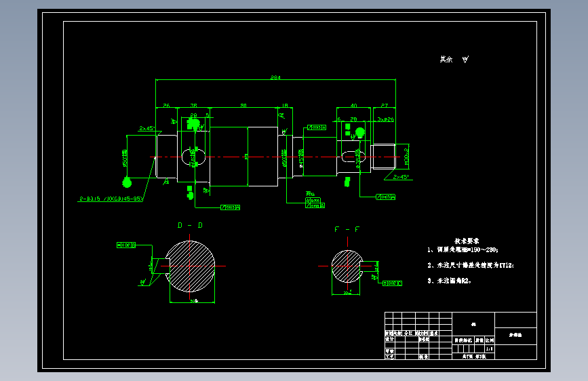Click the upper-left 2x45° chamfer note

[x=146, y=128]
